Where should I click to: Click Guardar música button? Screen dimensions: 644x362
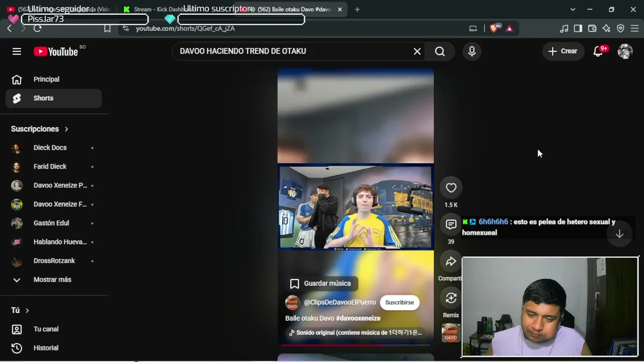pos(320,284)
